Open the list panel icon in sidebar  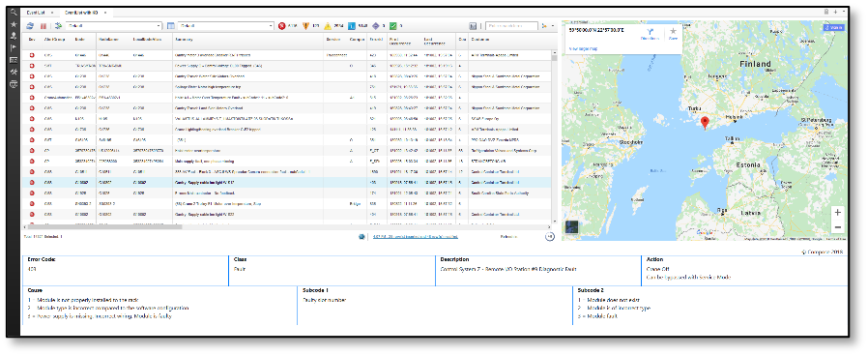[x=14, y=60]
